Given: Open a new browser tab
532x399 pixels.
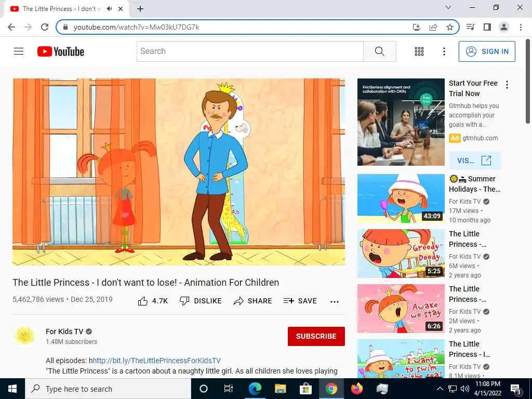Looking at the screenshot, I should pyautogui.click(x=140, y=9).
